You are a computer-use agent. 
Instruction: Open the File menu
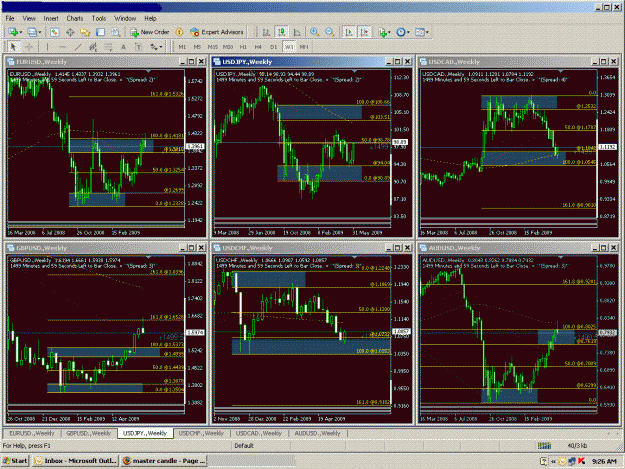tap(10, 18)
